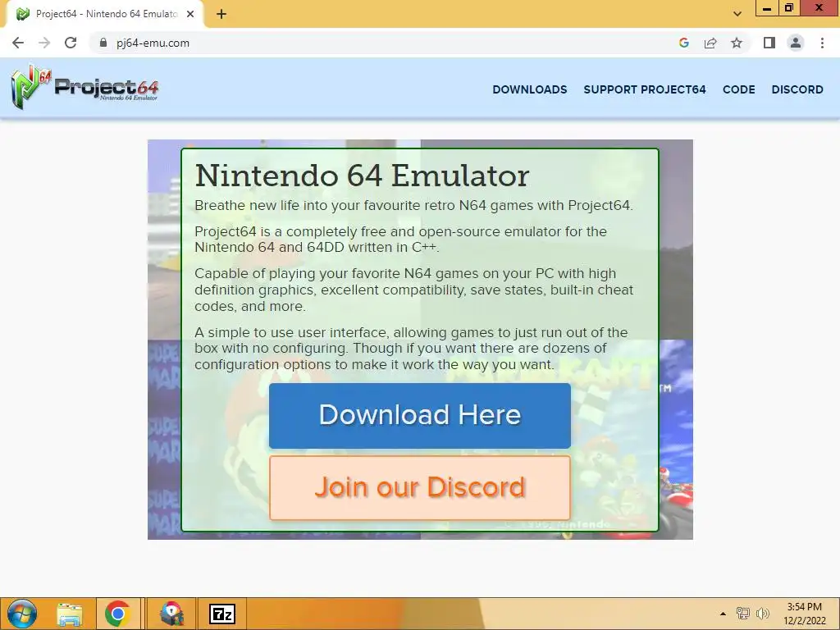This screenshot has height=630, width=840.
Task: Open the Chrome profile avatar
Action: point(796,43)
